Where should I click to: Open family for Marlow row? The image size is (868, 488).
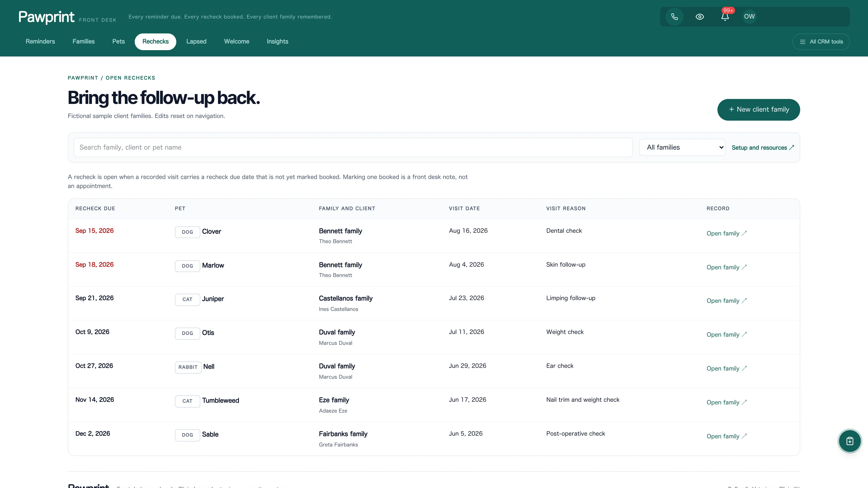pyautogui.click(x=726, y=267)
